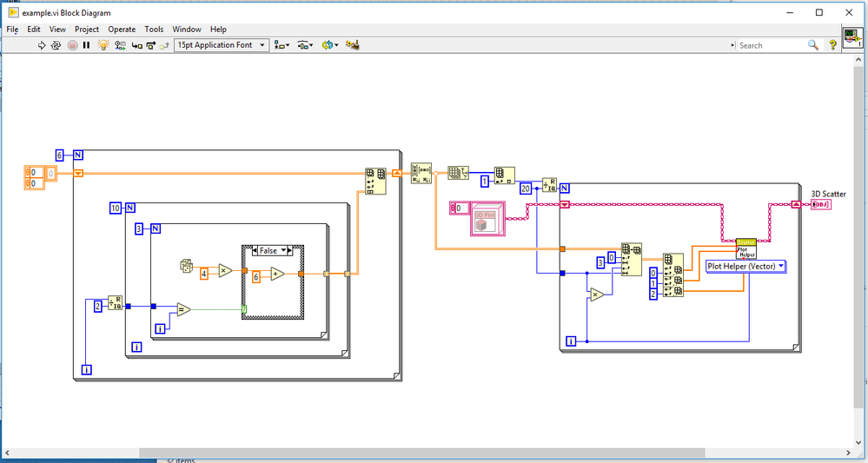Select the 3D Plot refnum constant

tap(487, 219)
